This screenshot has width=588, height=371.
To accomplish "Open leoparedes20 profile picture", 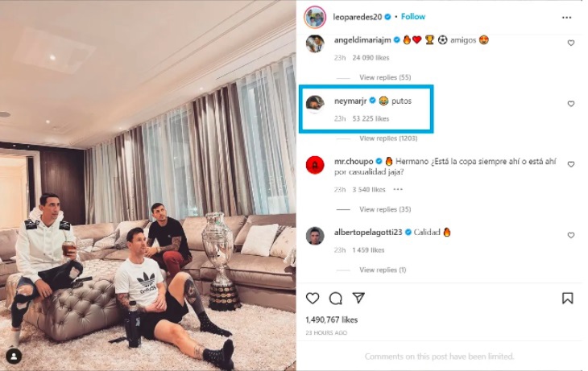I will 315,17.
